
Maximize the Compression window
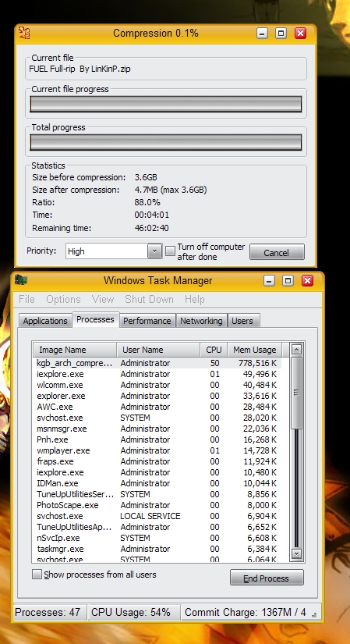pos(281,34)
